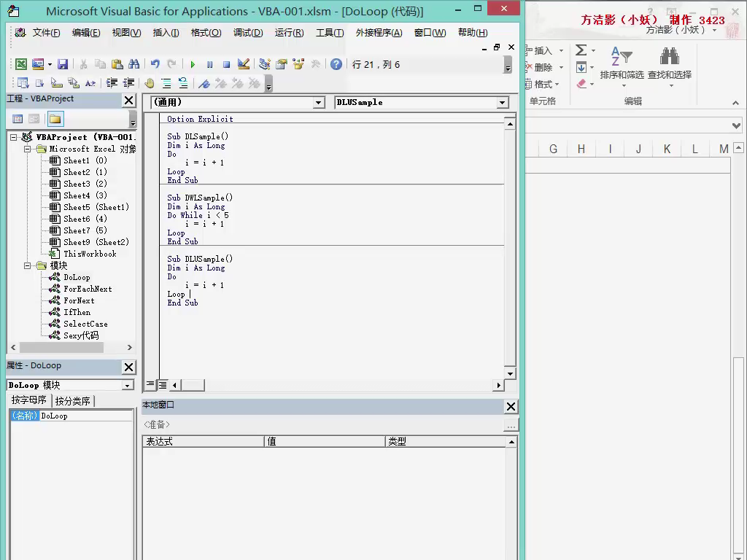Open the dropdown arrow beside Insert UserForm
The image size is (747, 560).
click(x=50, y=64)
